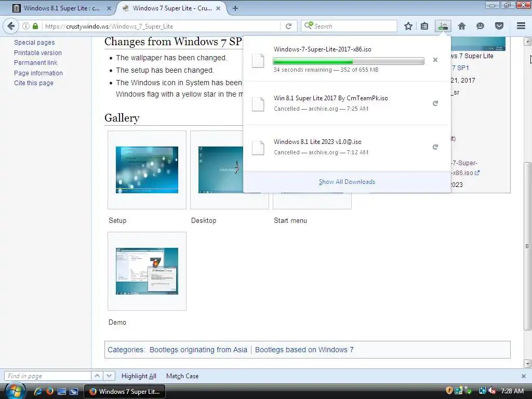This screenshot has width=532, height=399.
Task: Cancel the Windows-7-Super-Lite-2017-x86.iso download
Action: click(x=435, y=60)
